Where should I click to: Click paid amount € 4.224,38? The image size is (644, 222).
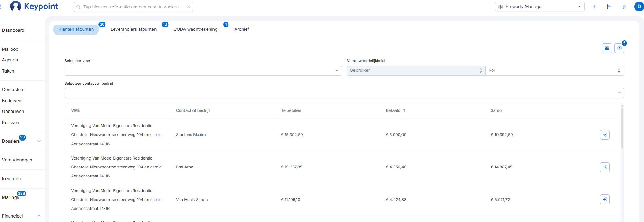coord(396,200)
